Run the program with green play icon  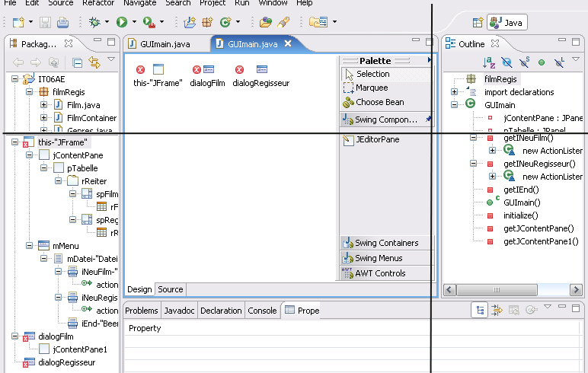point(122,22)
